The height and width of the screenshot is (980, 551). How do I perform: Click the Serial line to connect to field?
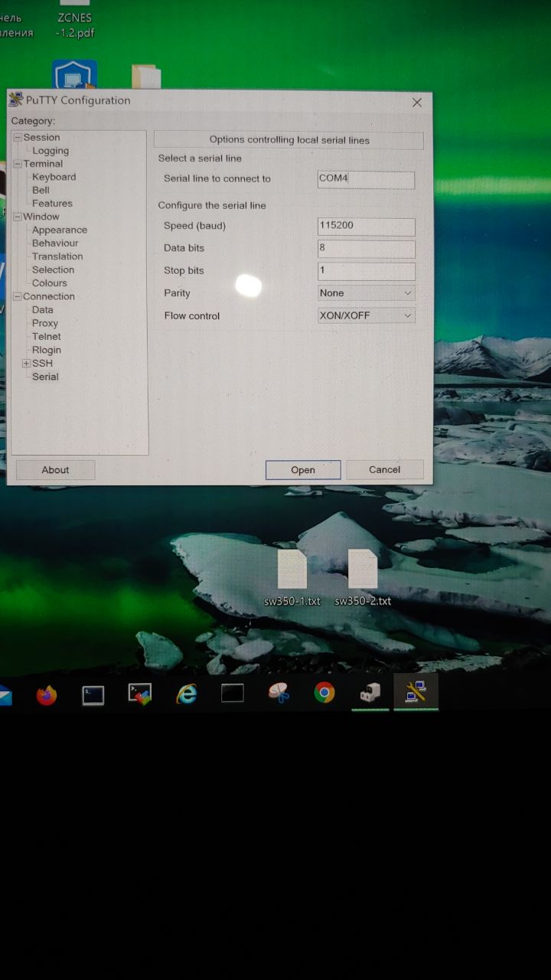click(x=366, y=179)
